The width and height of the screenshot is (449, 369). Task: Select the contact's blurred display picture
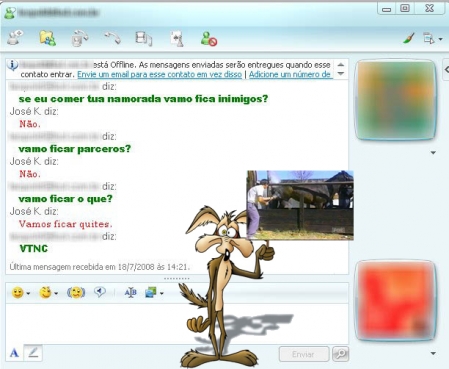tap(396, 100)
